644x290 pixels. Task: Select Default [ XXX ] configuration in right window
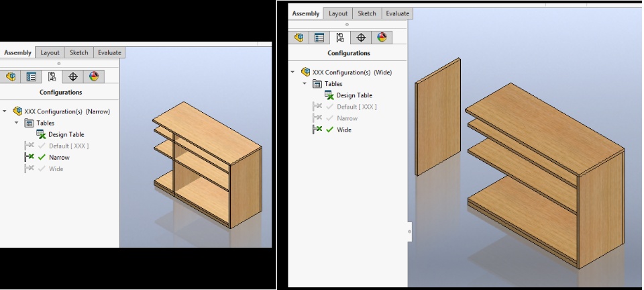[x=356, y=107]
